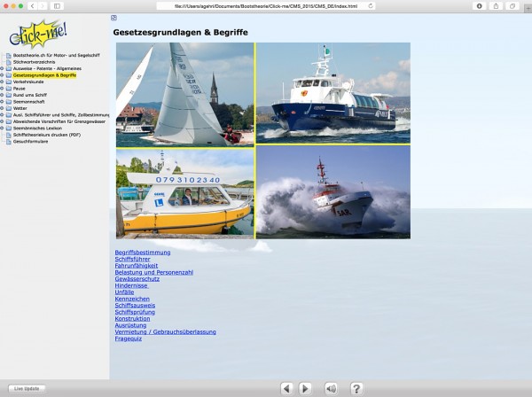Screen dimensions: 532x397
Task: Open the Schiffsprüfung link
Action: [135, 312]
